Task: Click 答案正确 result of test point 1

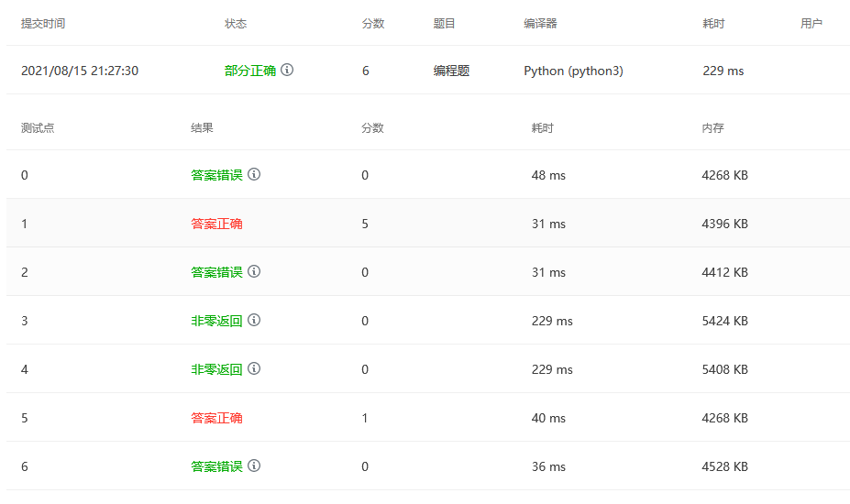Action: pyautogui.click(x=216, y=224)
